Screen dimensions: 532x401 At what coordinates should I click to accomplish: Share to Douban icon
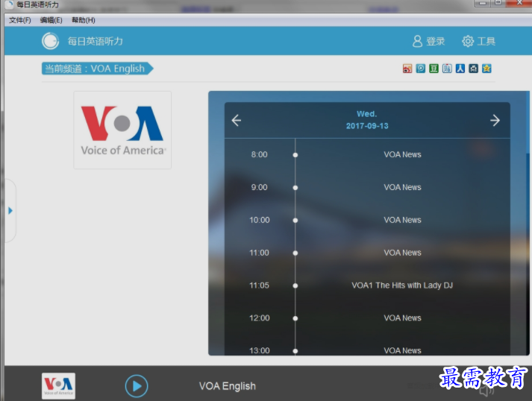(434, 69)
